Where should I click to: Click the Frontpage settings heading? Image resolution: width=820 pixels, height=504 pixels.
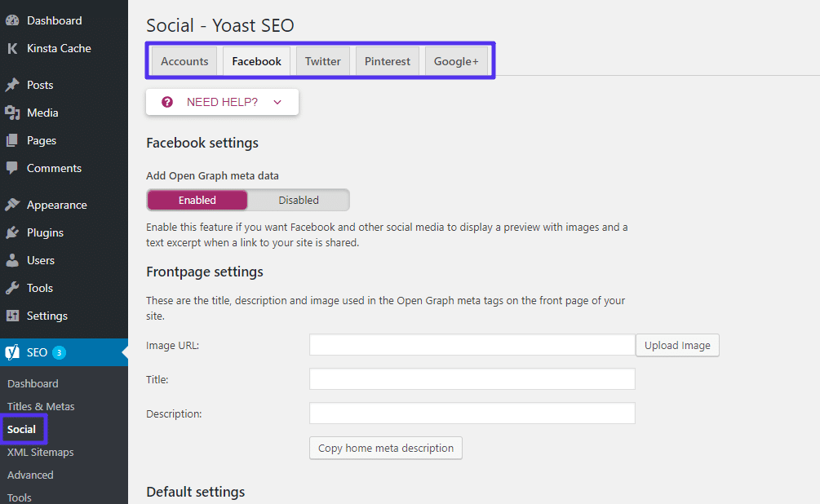pos(205,272)
